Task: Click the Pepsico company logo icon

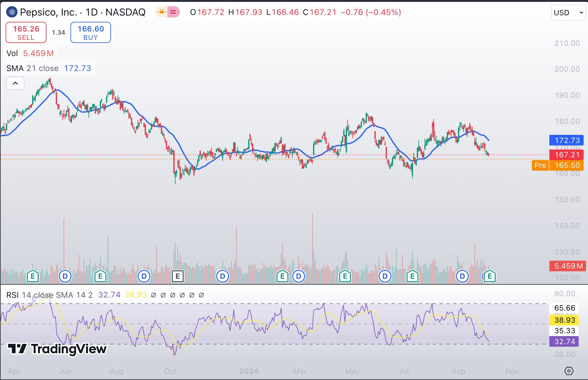Action: click(x=12, y=12)
